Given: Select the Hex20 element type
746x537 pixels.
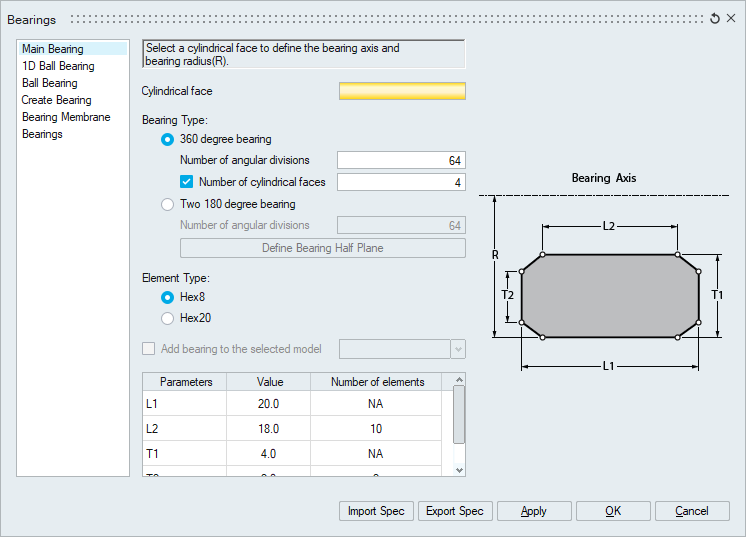Looking at the screenshot, I should click(x=168, y=318).
